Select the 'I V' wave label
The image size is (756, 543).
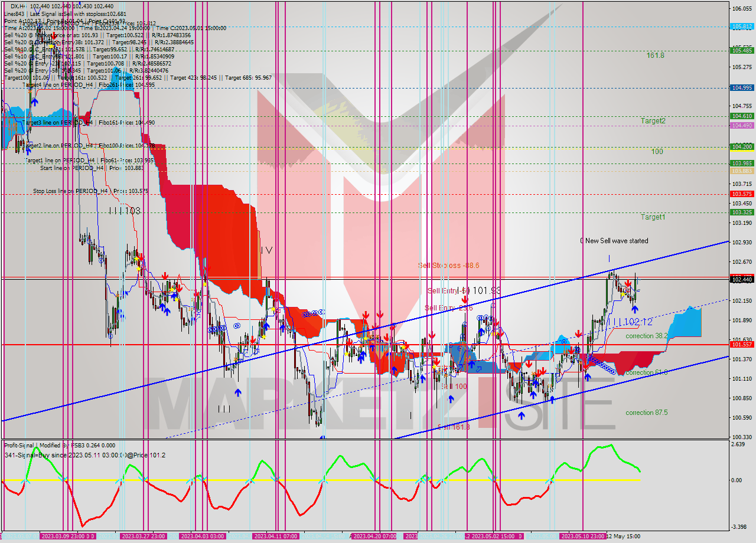coord(266,250)
